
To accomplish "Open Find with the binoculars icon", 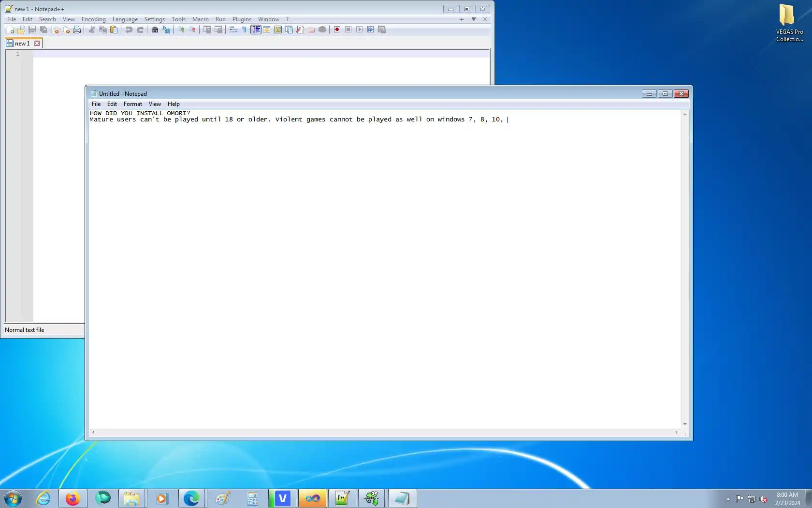I will click(x=155, y=30).
